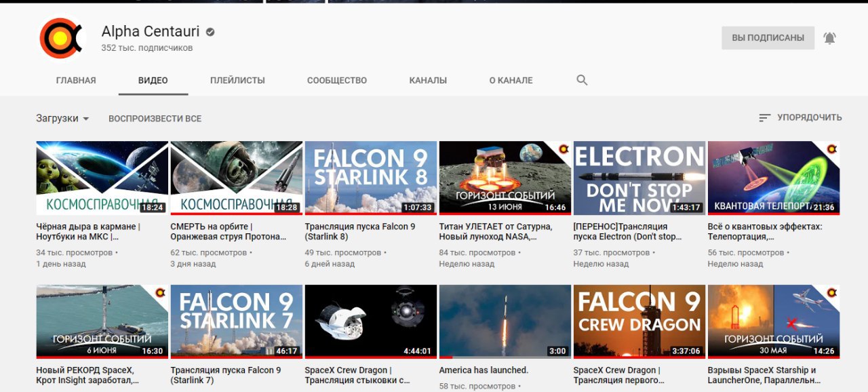Viewport: 868px width, 392px height.
Task: Expand the Загрузки dropdown
Action: (62, 118)
